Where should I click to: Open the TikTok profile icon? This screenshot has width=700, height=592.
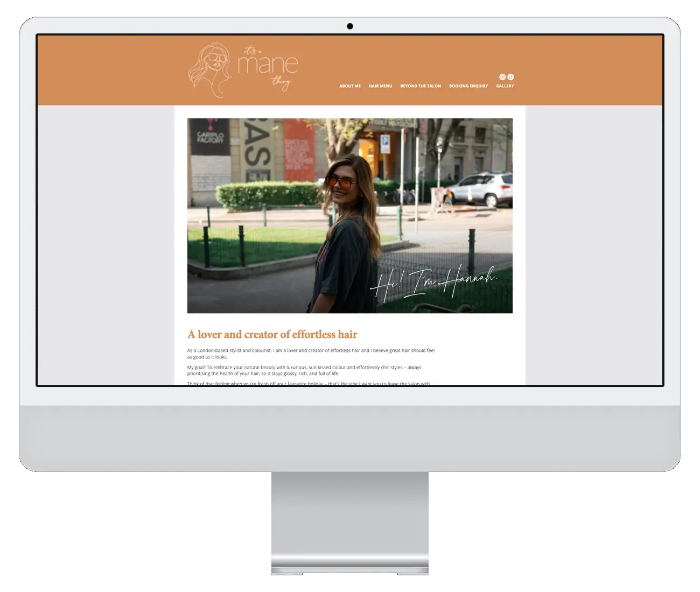pos(510,77)
